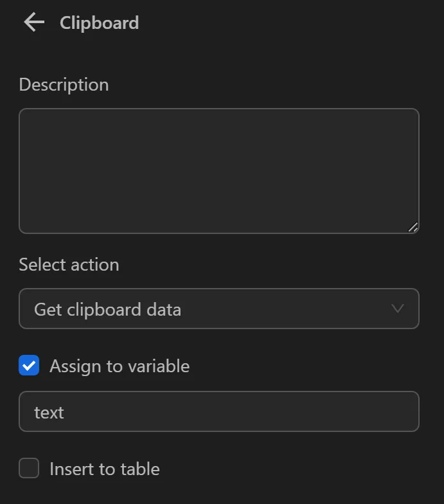Return to previous panel via back arrow

(34, 22)
